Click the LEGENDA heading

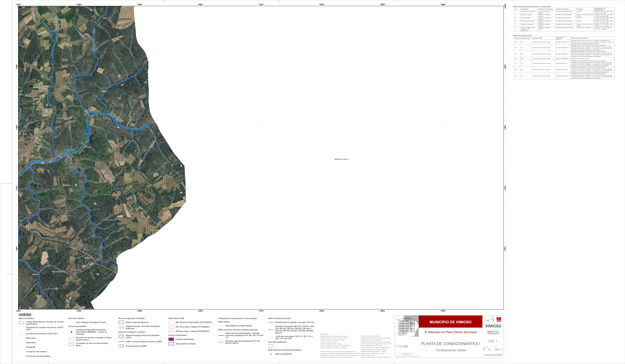tap(25, 314)
